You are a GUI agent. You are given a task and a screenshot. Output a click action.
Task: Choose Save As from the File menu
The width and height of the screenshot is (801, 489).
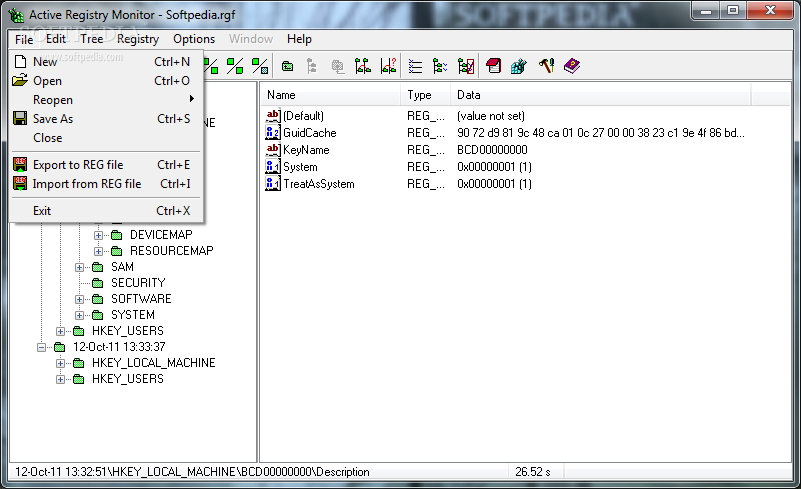[106, 119]
